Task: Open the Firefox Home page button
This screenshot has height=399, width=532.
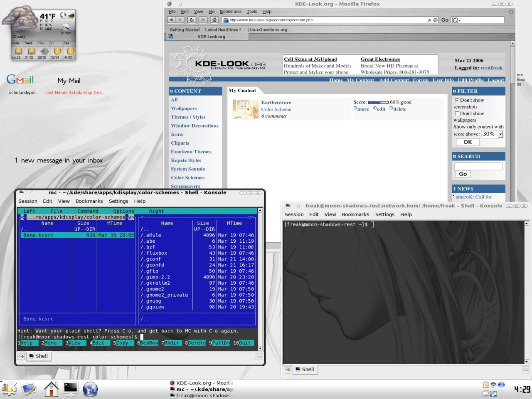Action: tap(214, 20)
